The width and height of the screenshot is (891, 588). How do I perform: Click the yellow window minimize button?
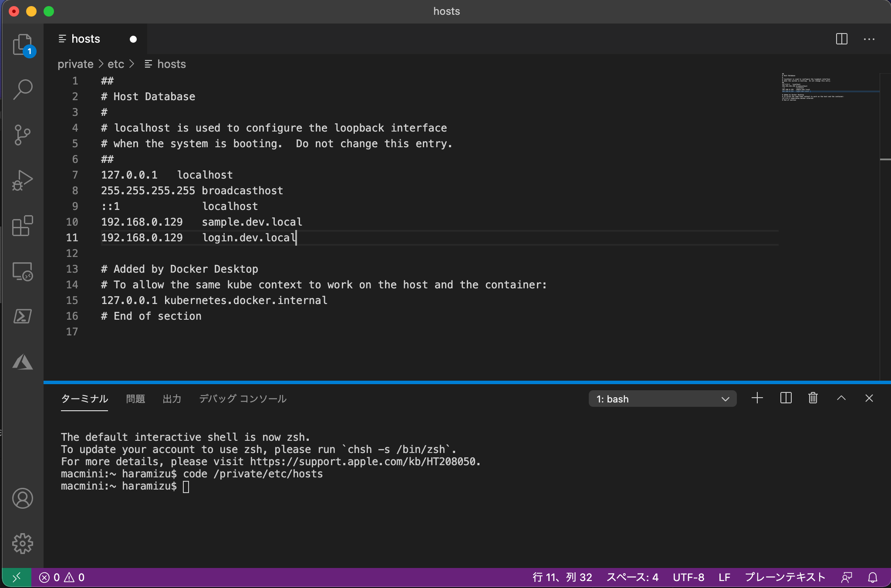point(31,11)
